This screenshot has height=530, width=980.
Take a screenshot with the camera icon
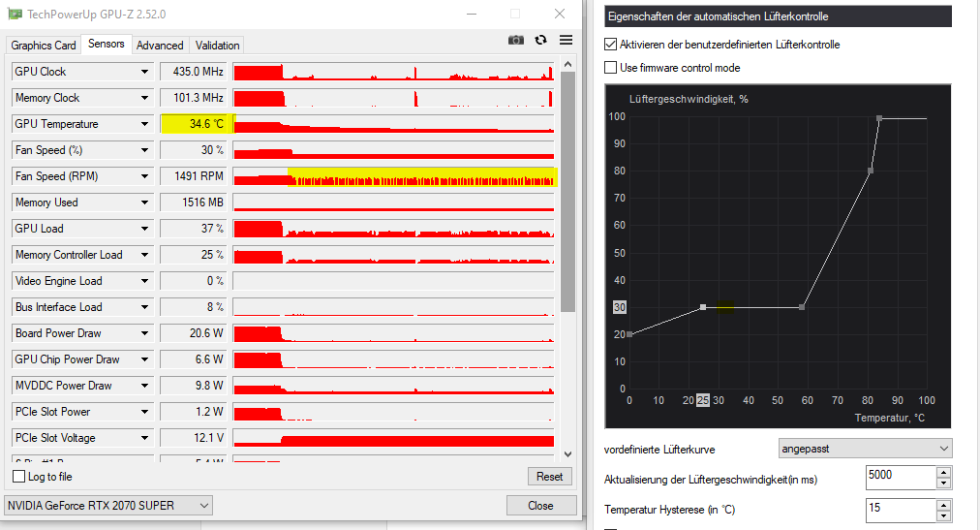[x=515, y=40]
